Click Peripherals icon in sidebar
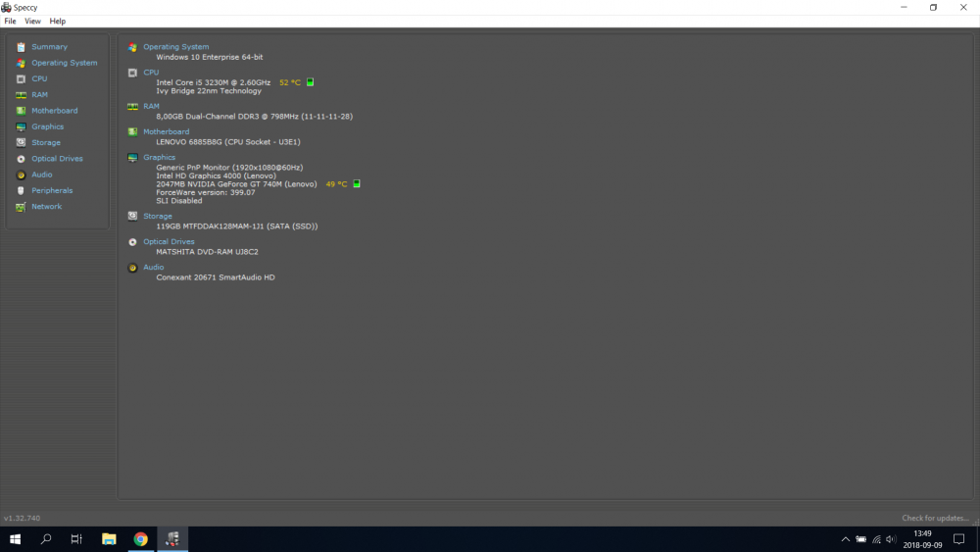The image size is (980, 552). (21, 190)
